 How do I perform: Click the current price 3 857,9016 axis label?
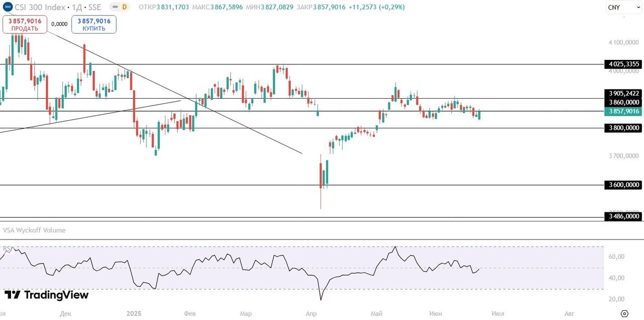(623, 111)
